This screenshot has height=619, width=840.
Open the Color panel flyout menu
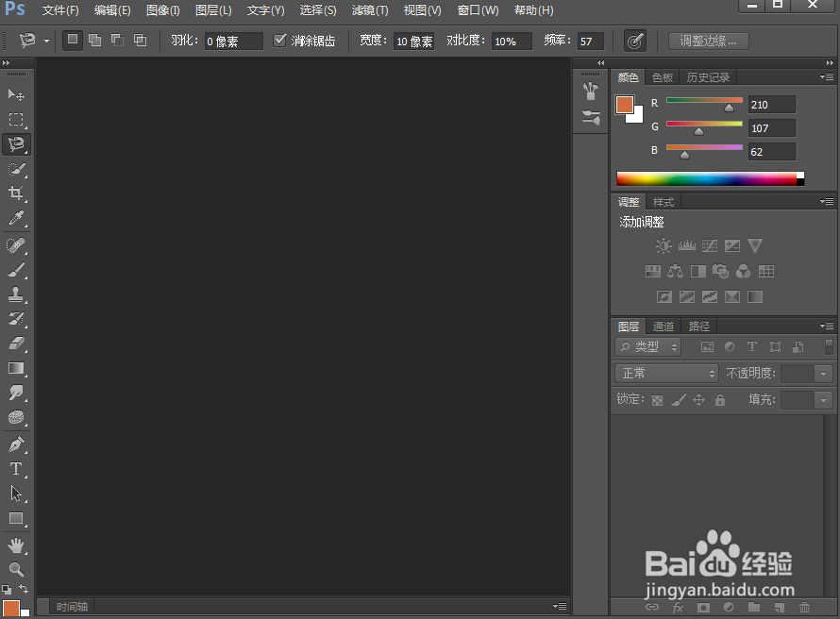tap(827, 77)
